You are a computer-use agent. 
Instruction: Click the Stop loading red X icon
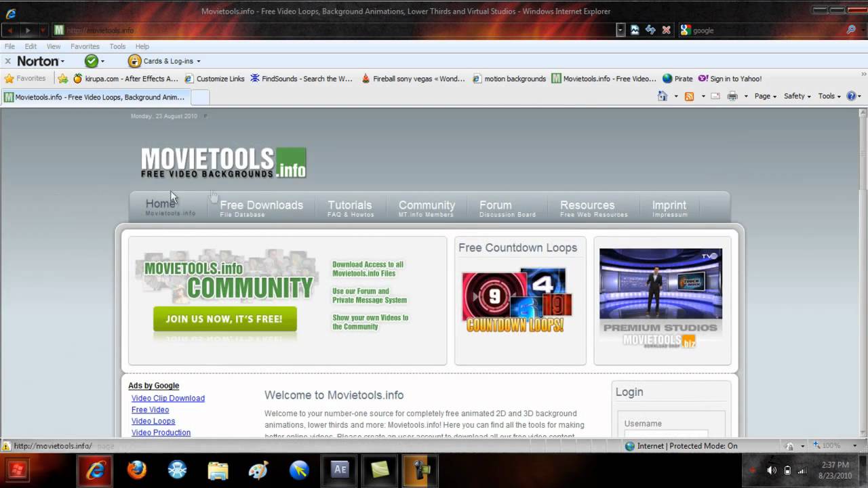tap(666, 30)
